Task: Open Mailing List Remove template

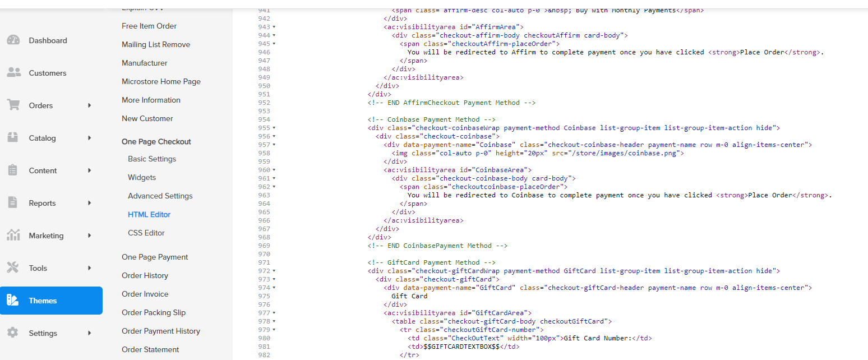Action: point(156,44)
